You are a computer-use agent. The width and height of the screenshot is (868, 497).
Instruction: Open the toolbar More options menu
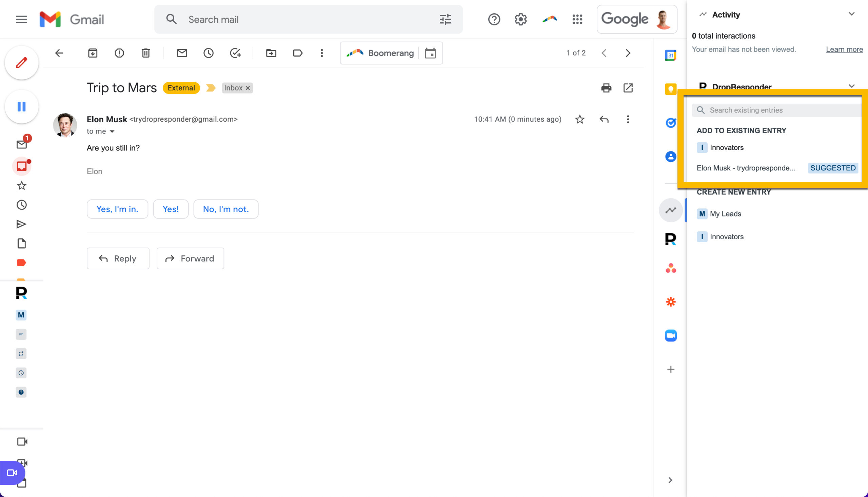322,53
